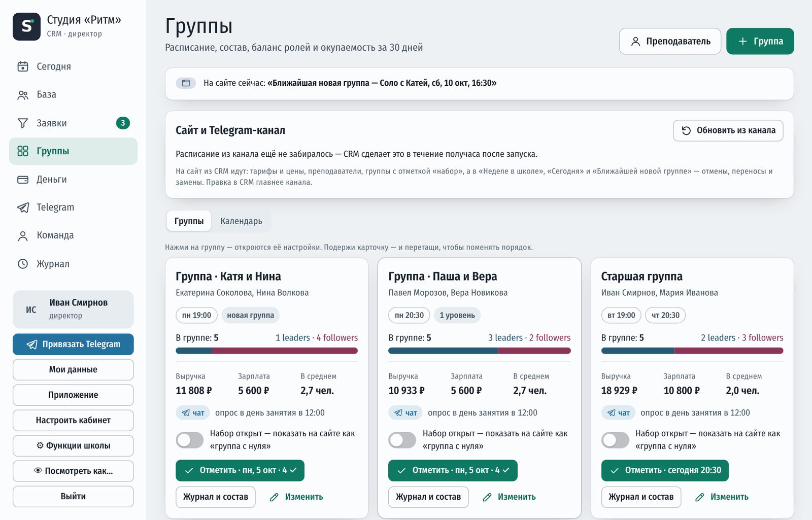Toggle «Набор открыт» for Старшая группа
Viewport: 812px width, 520px height.
pyautogui.click(x=615, y=440)
